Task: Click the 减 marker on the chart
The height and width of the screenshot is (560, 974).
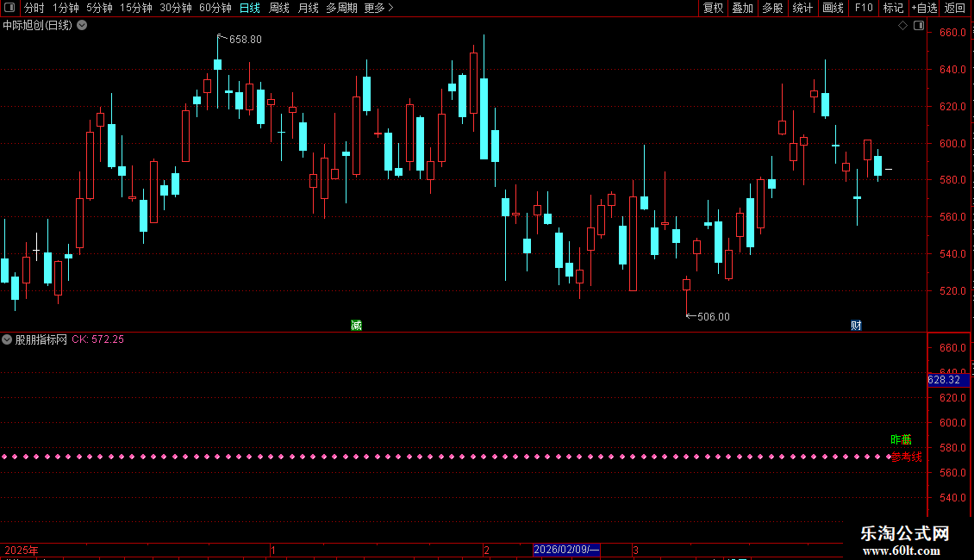Action: click(356, 326)
